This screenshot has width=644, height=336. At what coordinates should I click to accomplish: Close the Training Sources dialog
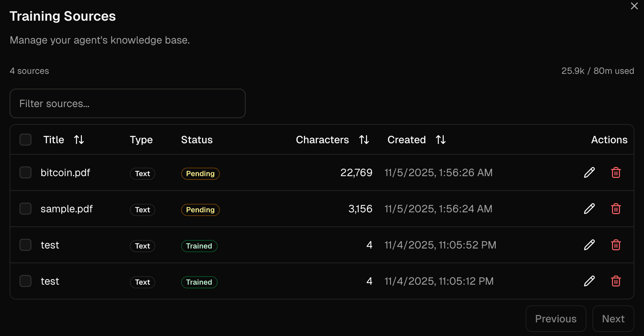[x=634, y=6]
